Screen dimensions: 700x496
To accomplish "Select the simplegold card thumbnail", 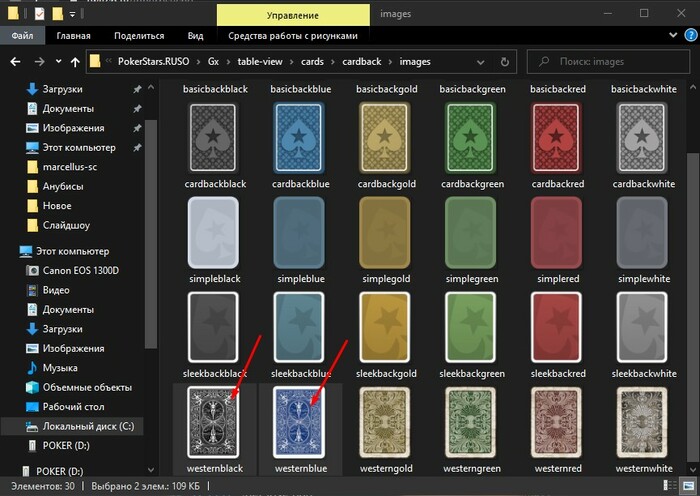I will pyautogui.click(x=384, y=233).
